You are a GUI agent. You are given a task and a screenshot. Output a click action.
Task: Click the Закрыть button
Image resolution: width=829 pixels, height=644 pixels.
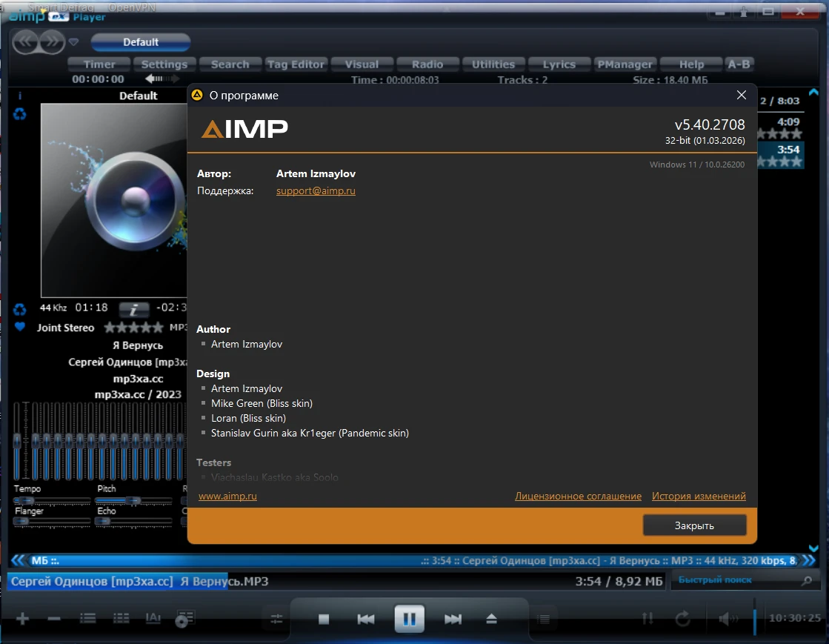coord(694,525)
